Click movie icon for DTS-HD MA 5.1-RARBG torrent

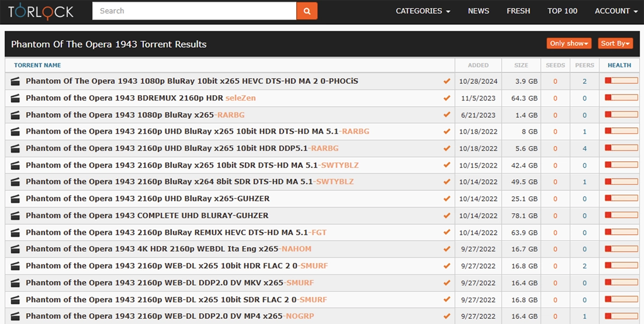click(16, 131)
